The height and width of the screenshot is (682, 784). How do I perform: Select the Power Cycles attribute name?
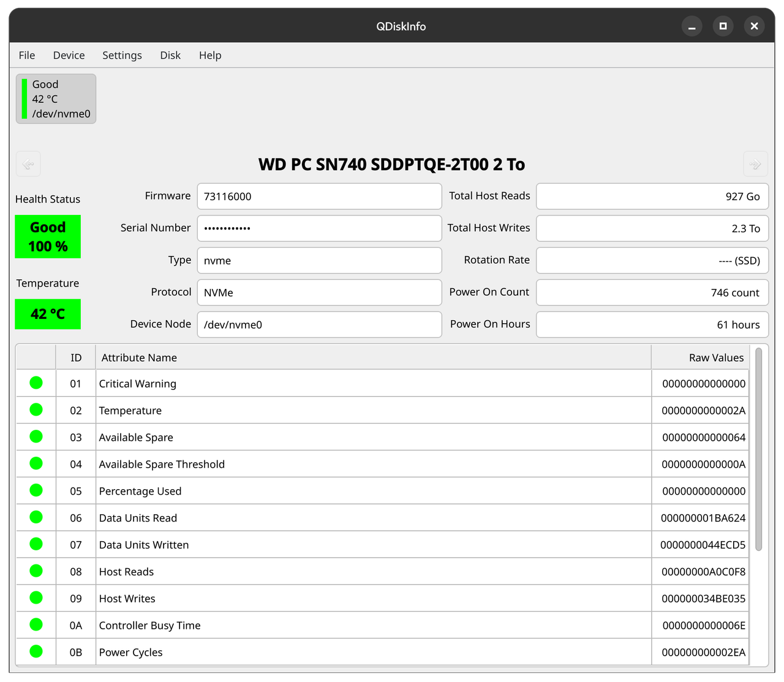coord(131,653)
